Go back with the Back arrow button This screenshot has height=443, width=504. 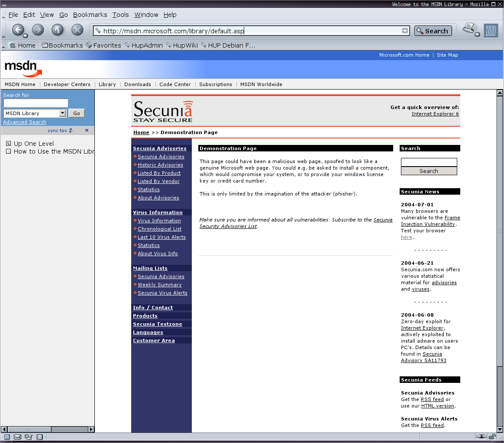point(18,30)
